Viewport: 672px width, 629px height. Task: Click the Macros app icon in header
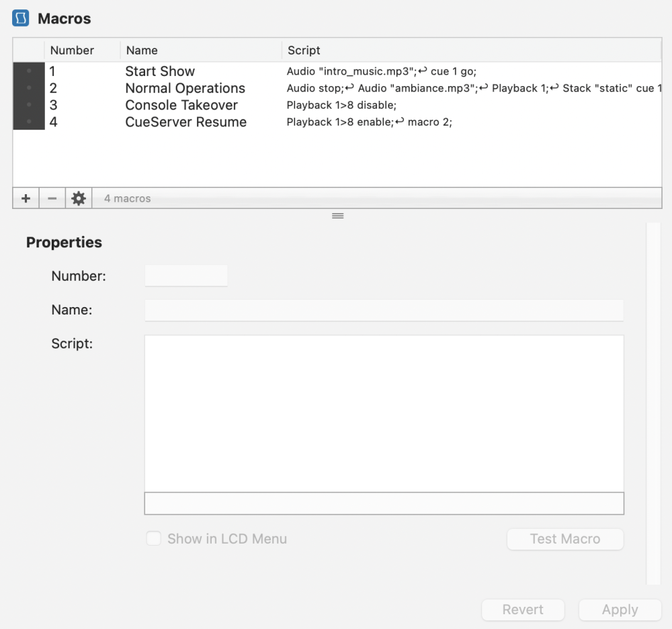click(21, 19)
